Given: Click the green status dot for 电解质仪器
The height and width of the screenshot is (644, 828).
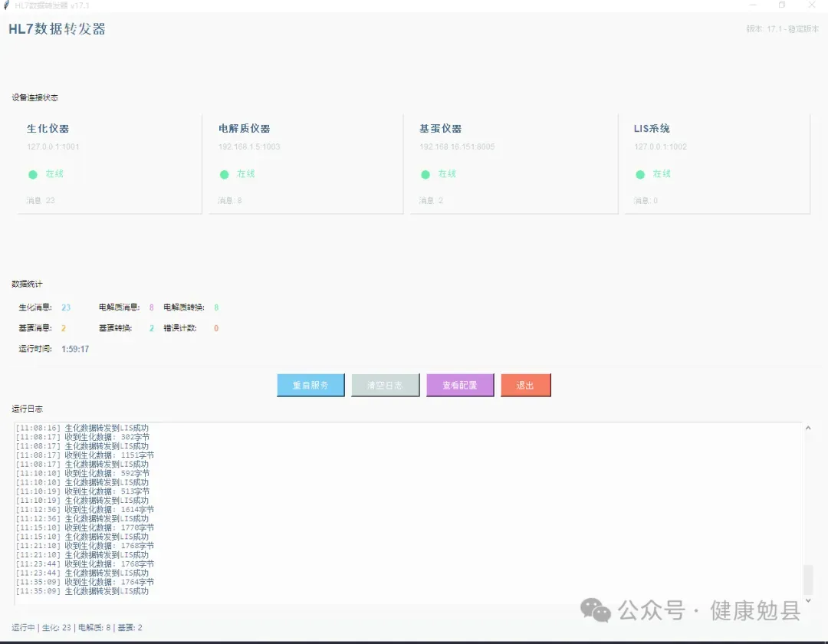Looking at the screenshot, I should coord(225,175).
